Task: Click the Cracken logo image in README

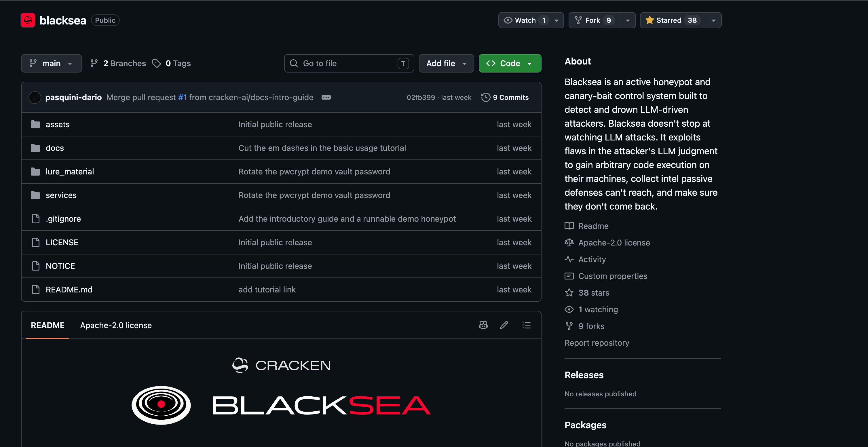Action: click(281, 366)
